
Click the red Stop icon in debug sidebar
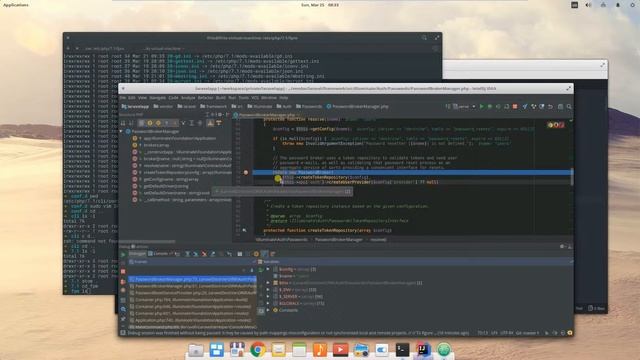point(123,271)
